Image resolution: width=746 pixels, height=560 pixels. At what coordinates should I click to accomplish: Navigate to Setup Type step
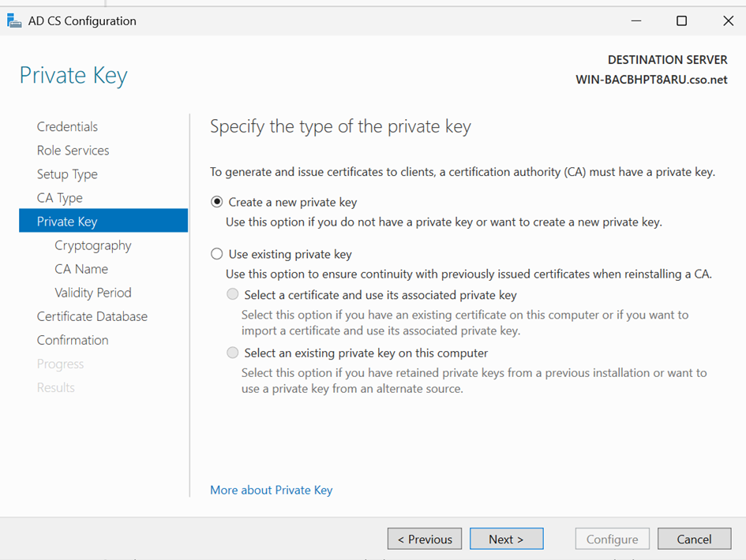click(x=67, y=174)
